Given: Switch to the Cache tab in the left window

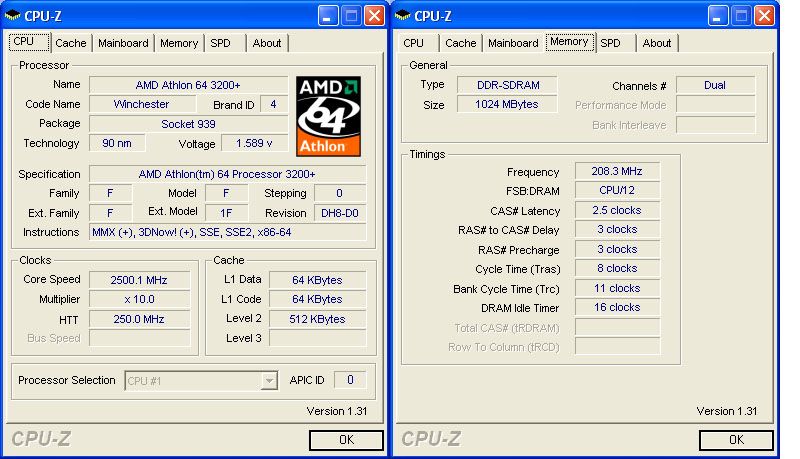Looking at the screenshot, I should (x=71, y=43).
